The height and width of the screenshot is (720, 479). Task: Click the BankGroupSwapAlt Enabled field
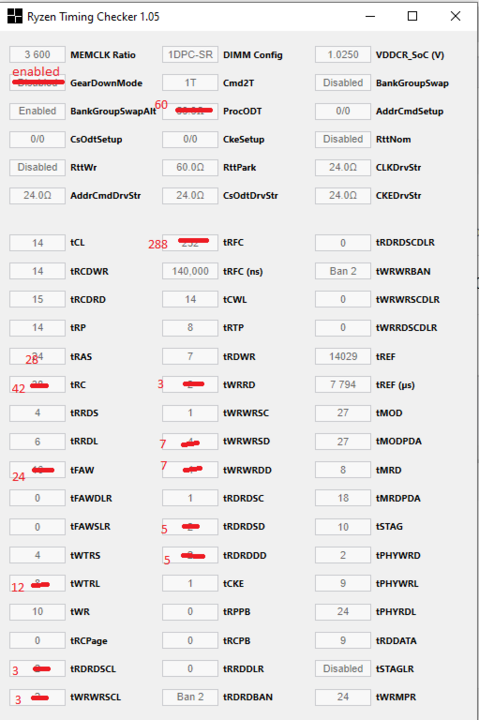coord(37,111)
